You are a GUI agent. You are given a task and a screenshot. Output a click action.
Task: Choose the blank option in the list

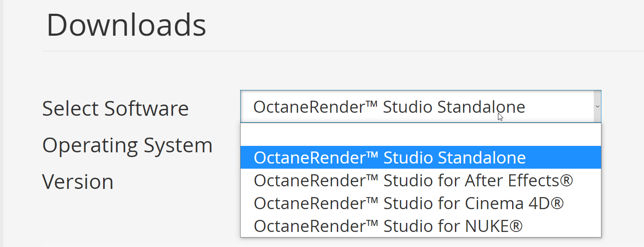[x=420, y=135]
